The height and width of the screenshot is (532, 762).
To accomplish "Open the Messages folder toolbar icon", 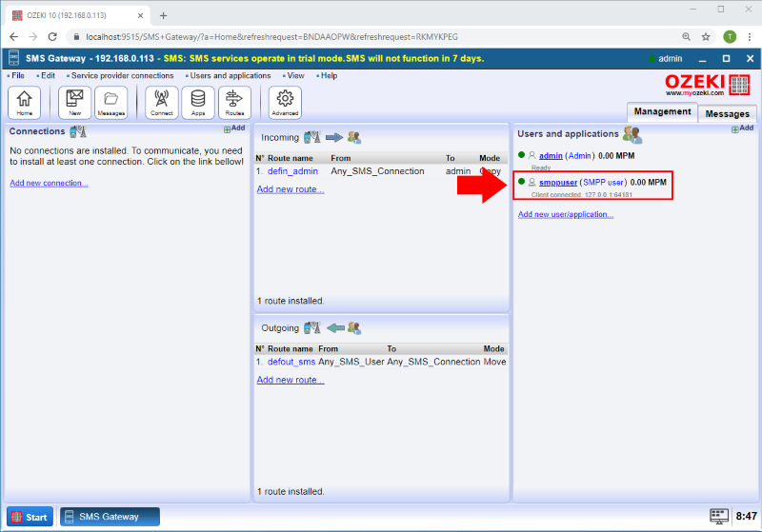I will tap(110, 103).
